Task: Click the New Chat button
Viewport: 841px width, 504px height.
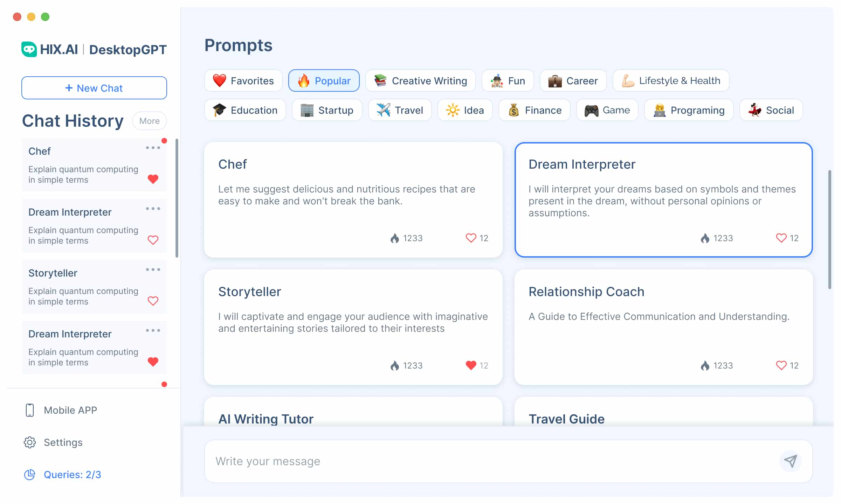Action: coord(94,87)
